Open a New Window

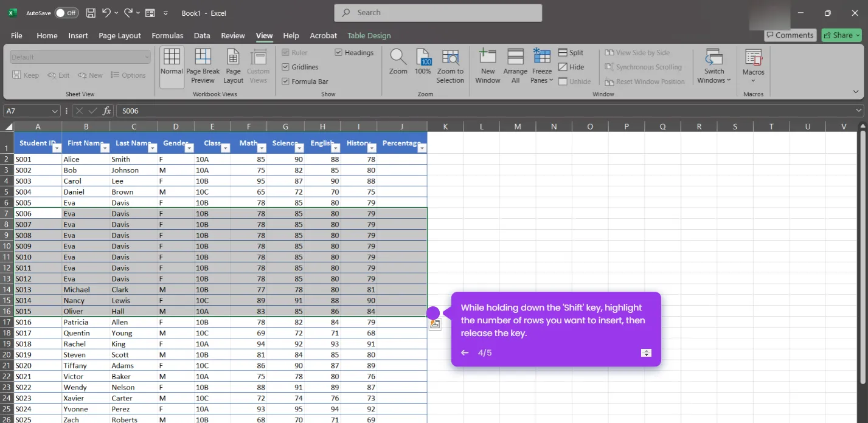tap(488, 66)
